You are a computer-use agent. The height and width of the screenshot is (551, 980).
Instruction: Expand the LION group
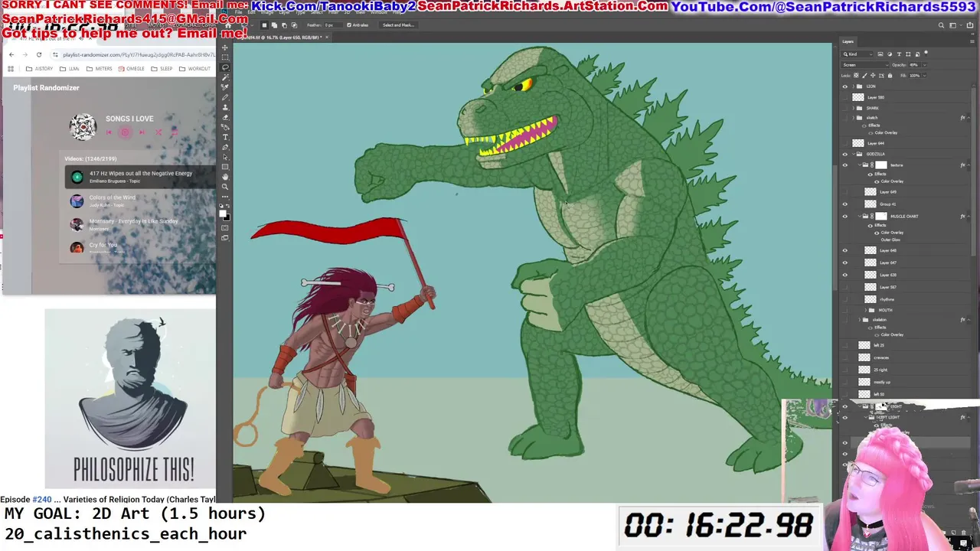point(853,86)
